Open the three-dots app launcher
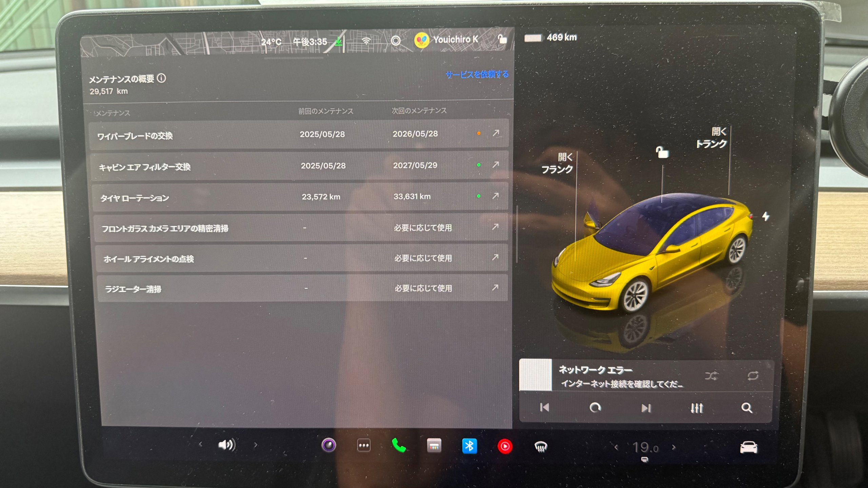The width and height of the screenshot is (868, 488). [x=363, y=445]
